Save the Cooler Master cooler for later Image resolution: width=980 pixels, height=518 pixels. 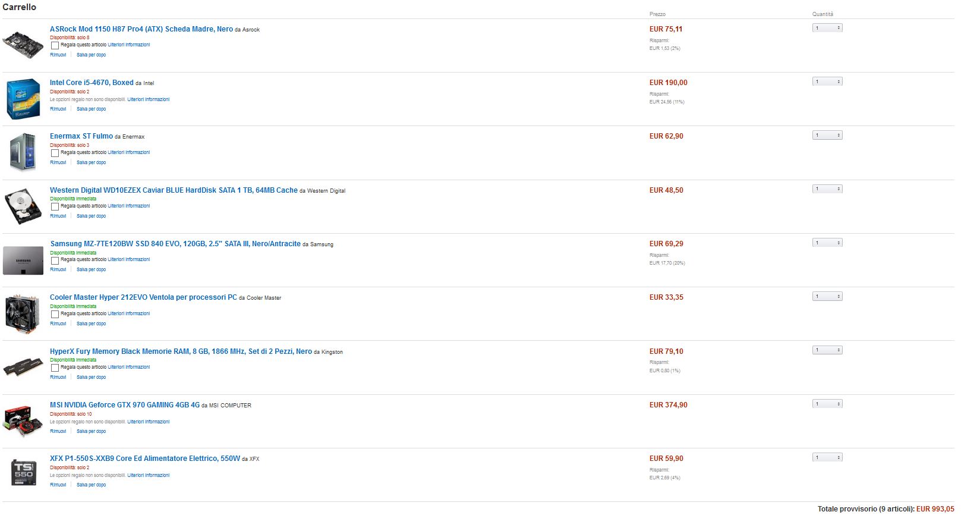91,324
